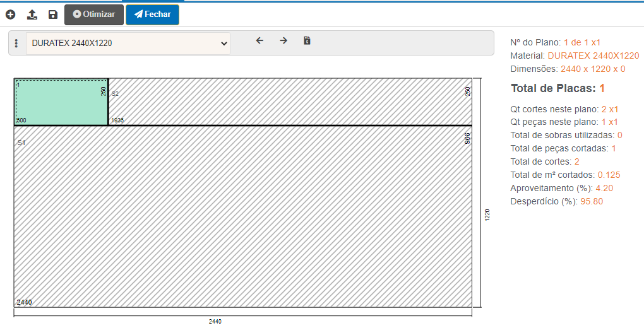Click the 'Qt peças neste plano' value
644x328 pixels.
tap(609, 122)
